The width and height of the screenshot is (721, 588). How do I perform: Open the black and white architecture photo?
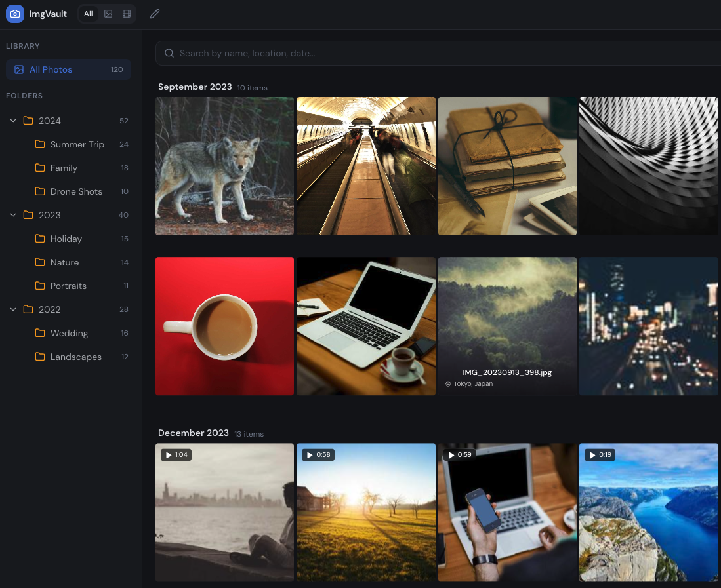pyautogui.click(x=649, y=166)
